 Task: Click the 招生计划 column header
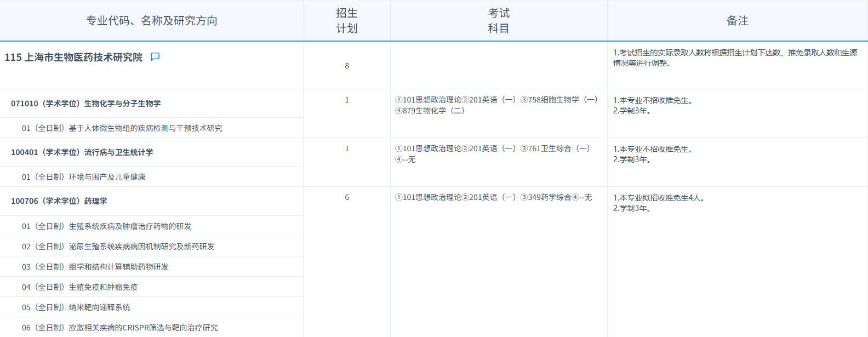pyautogui.click(x=346, y=21)
